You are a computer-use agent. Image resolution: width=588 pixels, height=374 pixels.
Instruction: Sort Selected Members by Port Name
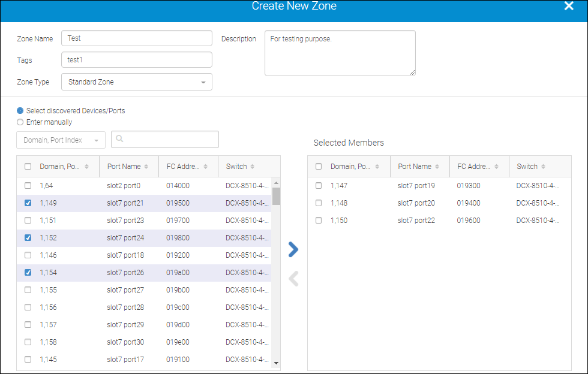439,167
